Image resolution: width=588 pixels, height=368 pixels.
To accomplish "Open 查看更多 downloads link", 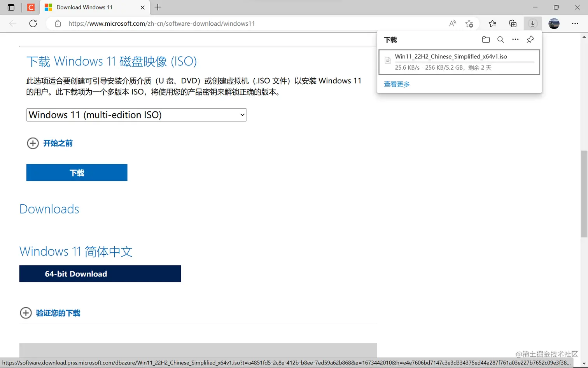I will 397,84.
